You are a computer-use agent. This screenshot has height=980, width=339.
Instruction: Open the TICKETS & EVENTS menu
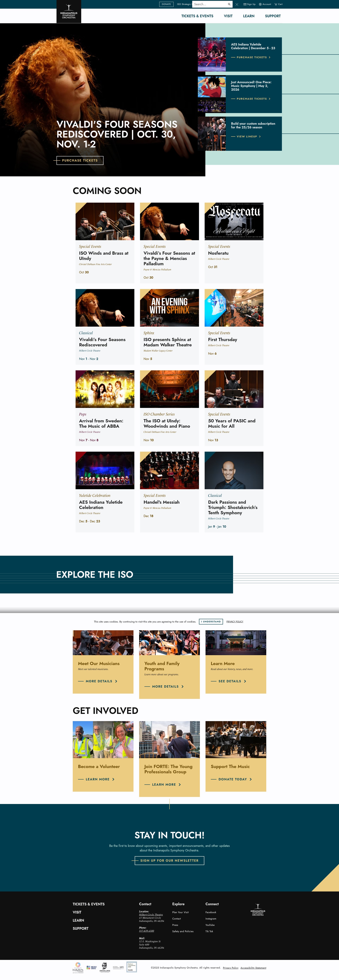[197, 16]
